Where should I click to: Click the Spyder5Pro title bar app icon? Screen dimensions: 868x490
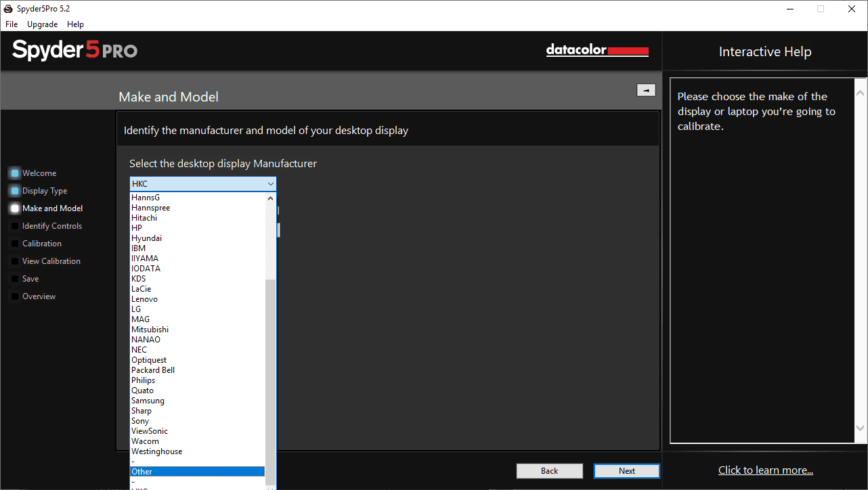[x=8, y=9]
